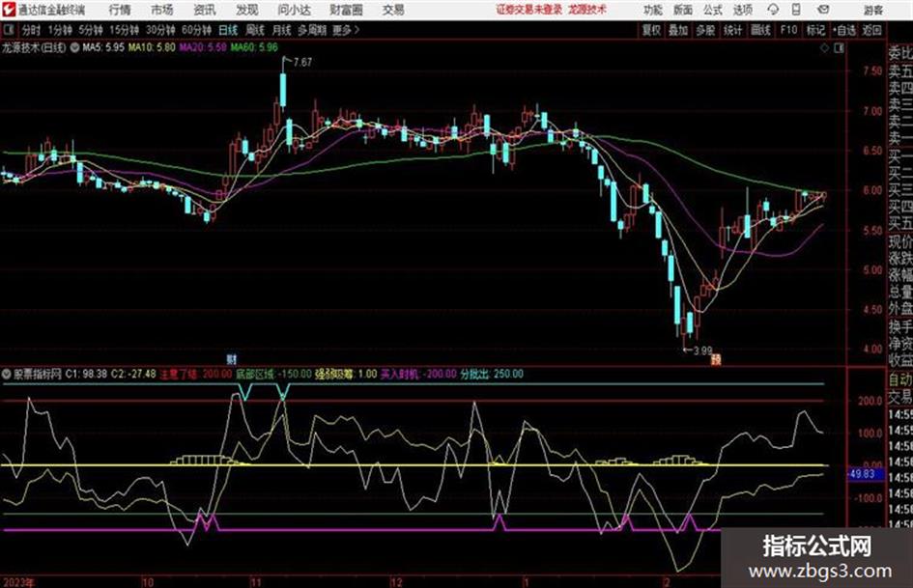Viewport: 913px width, 588px height.
Task: Select the 日线 daily period tab
Action: [x=228, y=30]
